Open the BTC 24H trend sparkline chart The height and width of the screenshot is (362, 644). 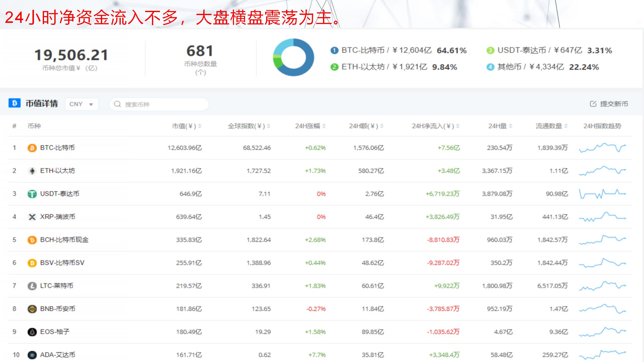[x=602, y=148]
